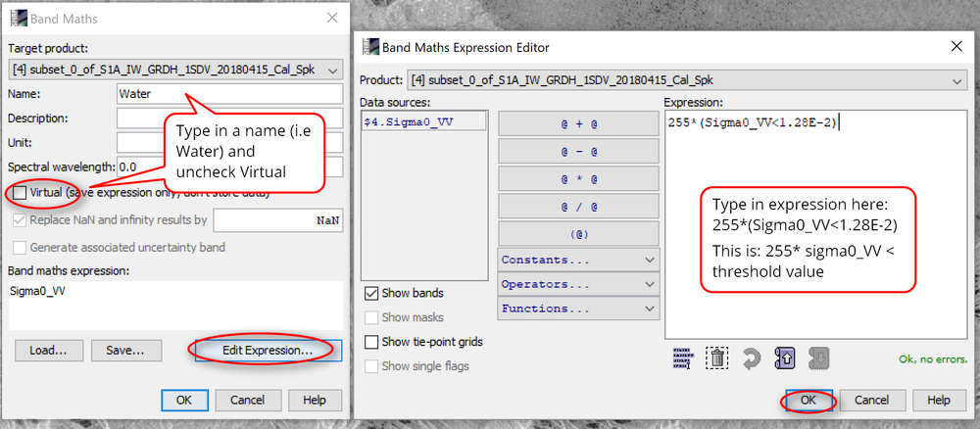
Task: Click the Edit Expression... button
Action: pyautogui.click(x=268, y=351)
